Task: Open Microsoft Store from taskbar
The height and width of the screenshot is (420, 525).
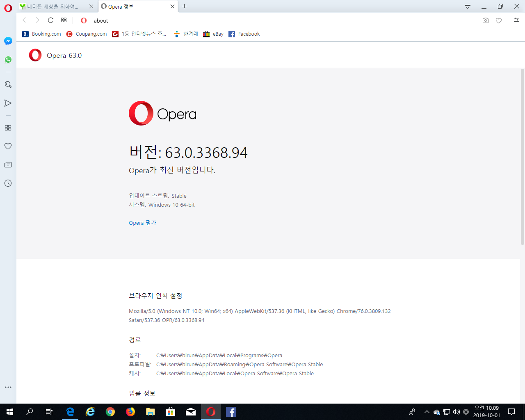Action: [171, 412]
